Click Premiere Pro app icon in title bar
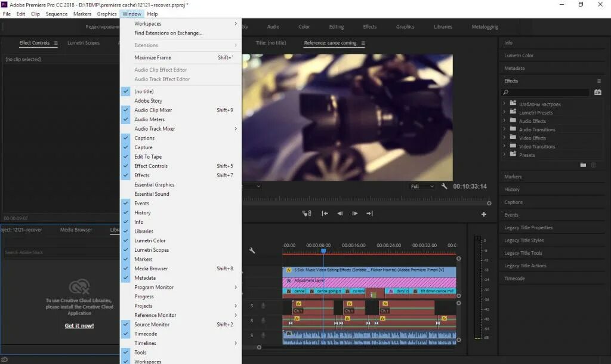The width and height of the screenshot is (611, 364). point(4,5)
